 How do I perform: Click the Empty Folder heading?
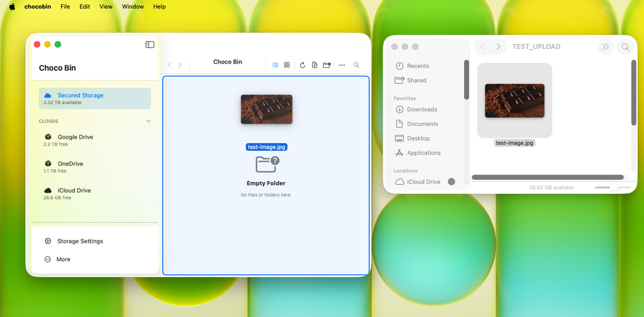pos(266,184)
